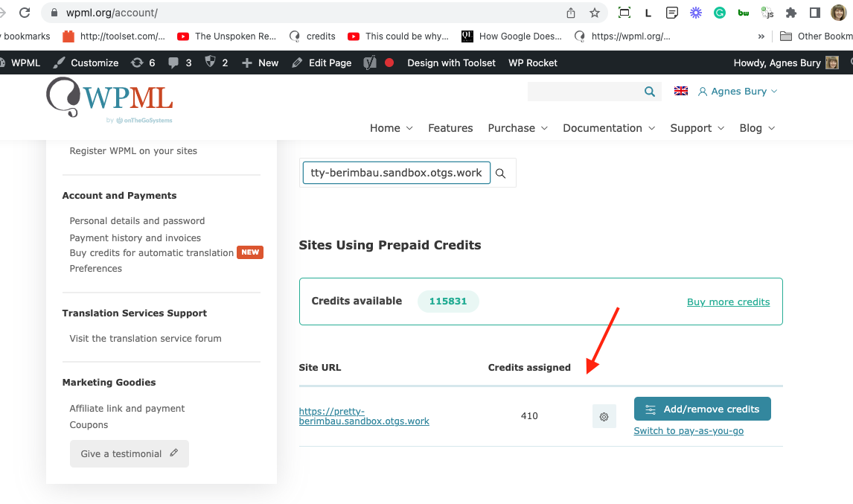Image resolution: width=853 pixels, height=504 pixels.
Task: Expand the Home navigation menu
Action: point(391,128)
